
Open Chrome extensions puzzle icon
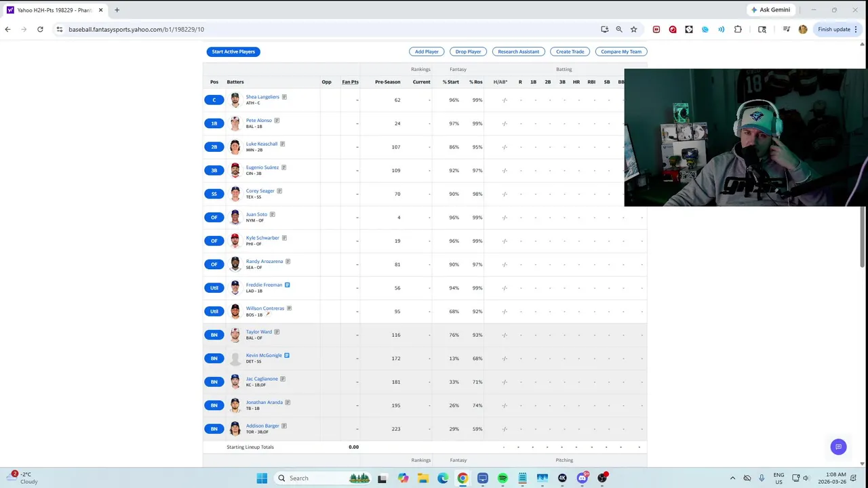pos(738,29)
